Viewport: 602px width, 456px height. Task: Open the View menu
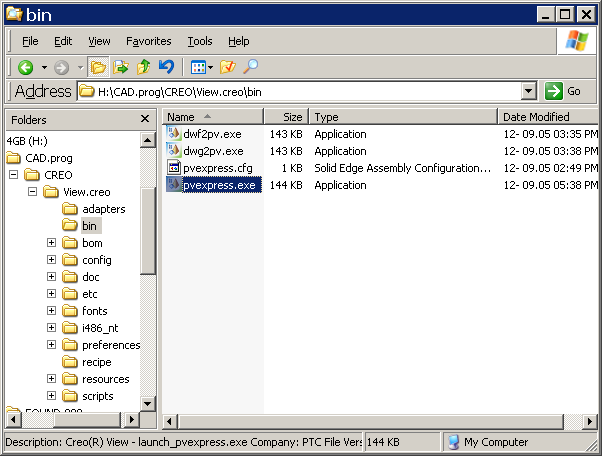pos(99,41)
